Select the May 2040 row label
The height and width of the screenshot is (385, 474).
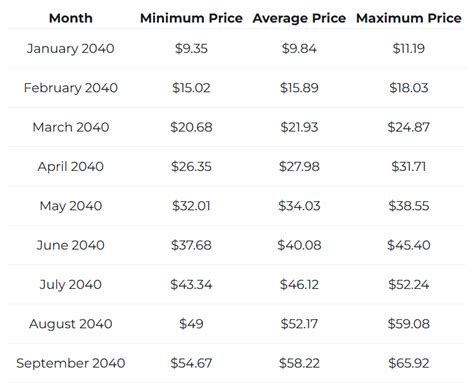pos(71,206)
